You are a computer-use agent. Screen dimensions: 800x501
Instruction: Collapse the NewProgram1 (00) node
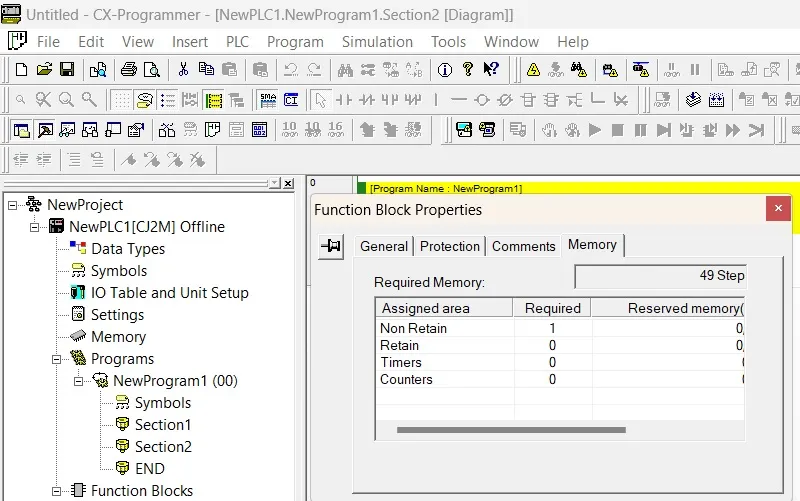point(79,381)
